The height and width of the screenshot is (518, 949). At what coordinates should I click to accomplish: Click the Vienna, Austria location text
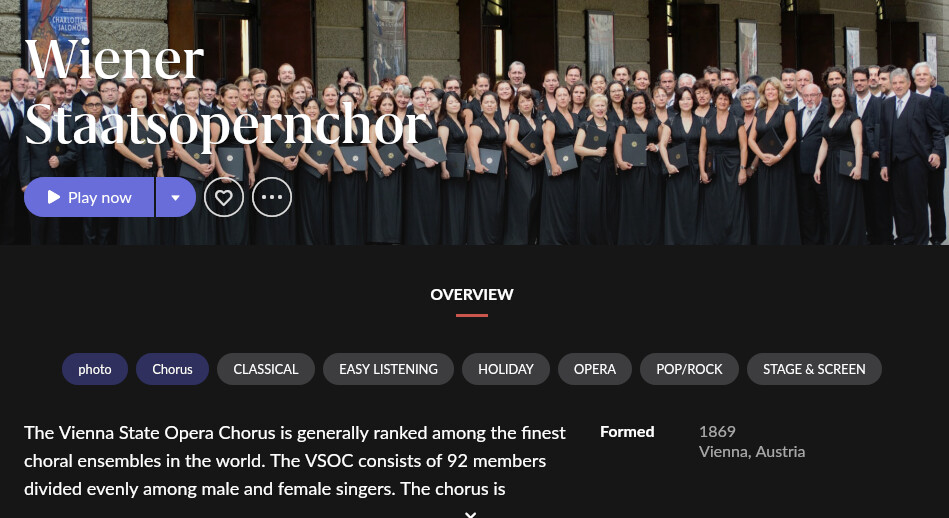point(752,451)
